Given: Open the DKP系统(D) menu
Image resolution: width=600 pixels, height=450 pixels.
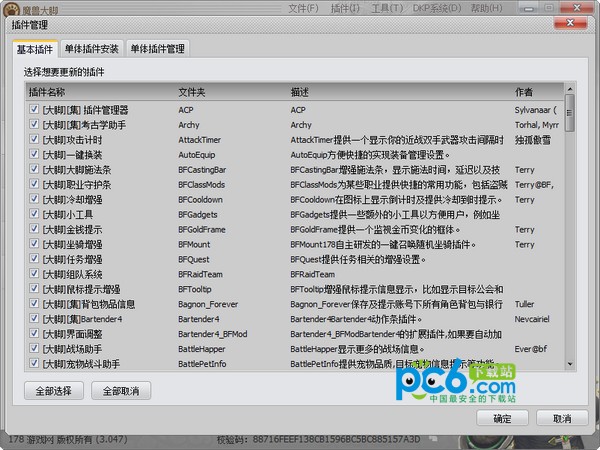Looking at the screenshot, I should click(x=437, y=8).
